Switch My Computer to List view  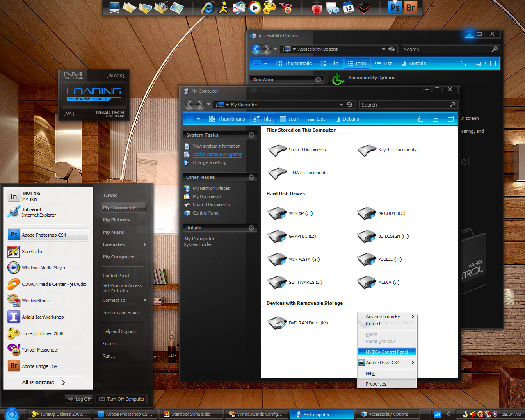point(317,119)
